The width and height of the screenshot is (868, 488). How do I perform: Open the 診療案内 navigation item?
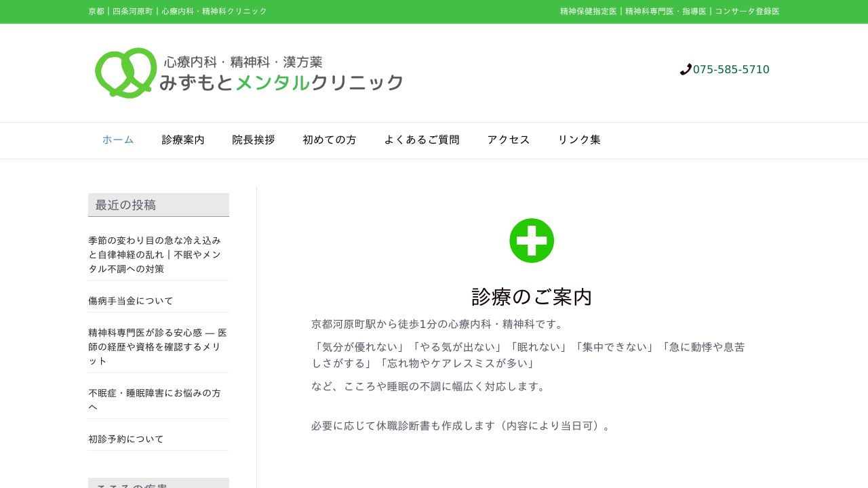pyautogui.click(x=183, y=140)
